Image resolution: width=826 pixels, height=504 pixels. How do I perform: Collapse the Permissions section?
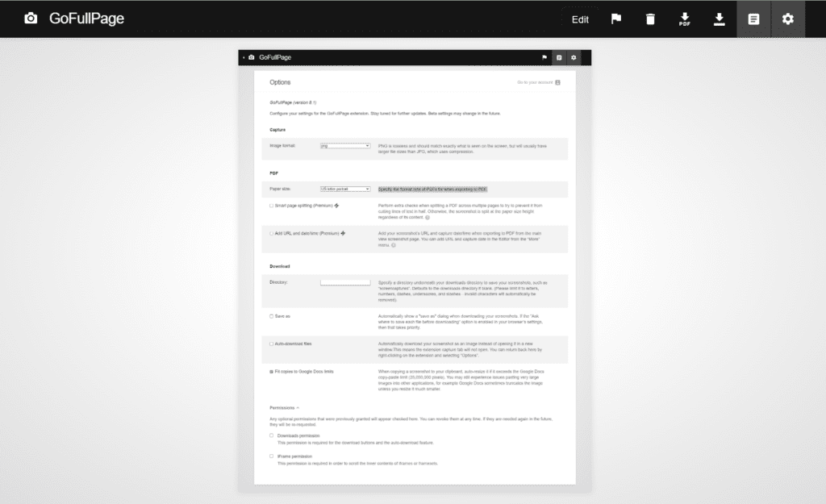(285, 407)
